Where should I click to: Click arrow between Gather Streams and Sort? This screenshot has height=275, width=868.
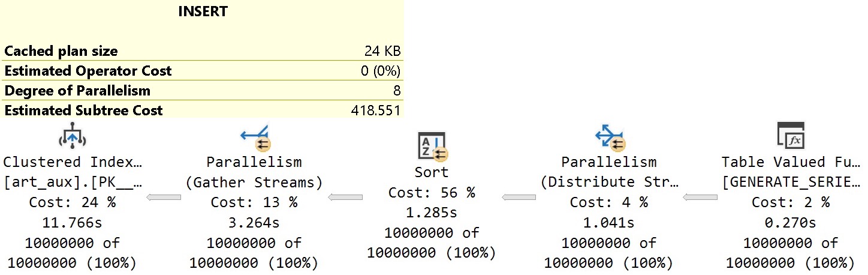345,197
